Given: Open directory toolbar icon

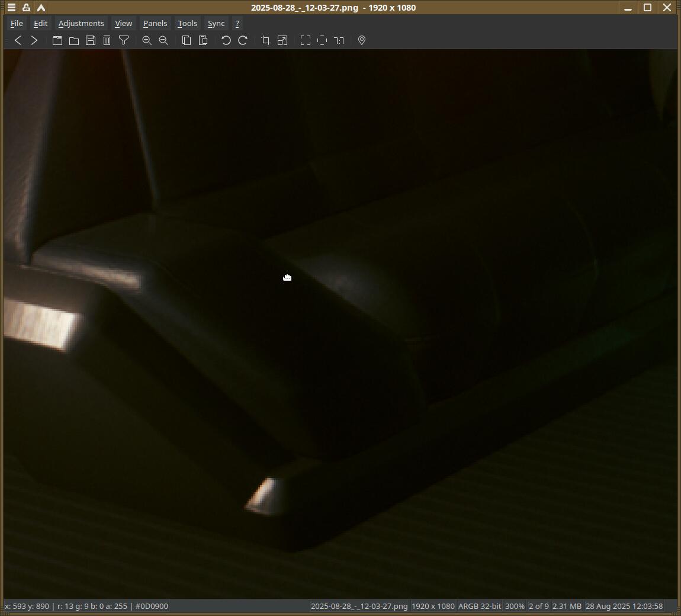Looking at the screenshot, I should [x=57, y=40].
